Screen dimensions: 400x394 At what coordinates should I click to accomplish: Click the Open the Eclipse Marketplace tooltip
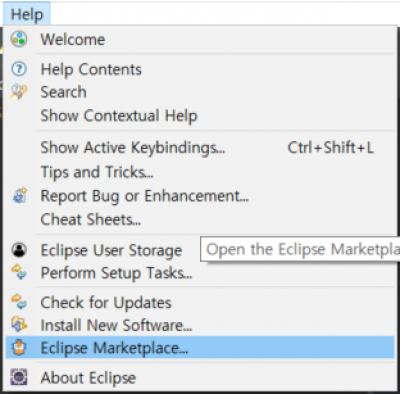[x=300, y=249]
